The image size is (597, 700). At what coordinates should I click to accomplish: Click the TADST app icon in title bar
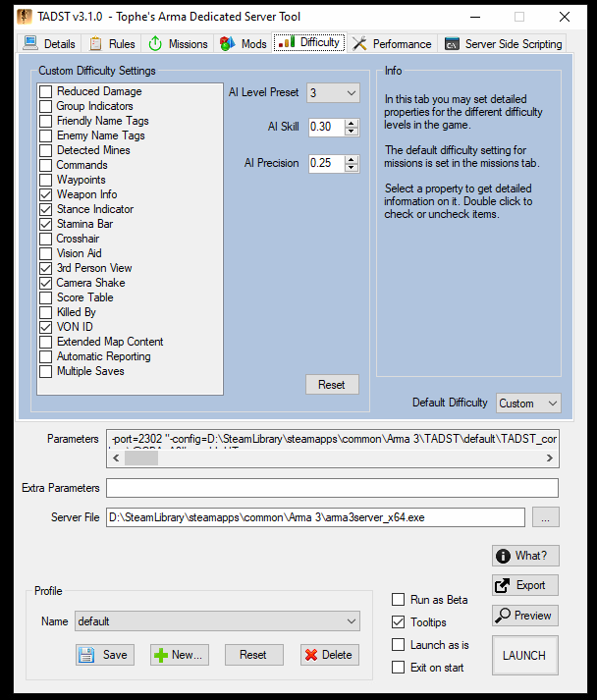[25, 17]
